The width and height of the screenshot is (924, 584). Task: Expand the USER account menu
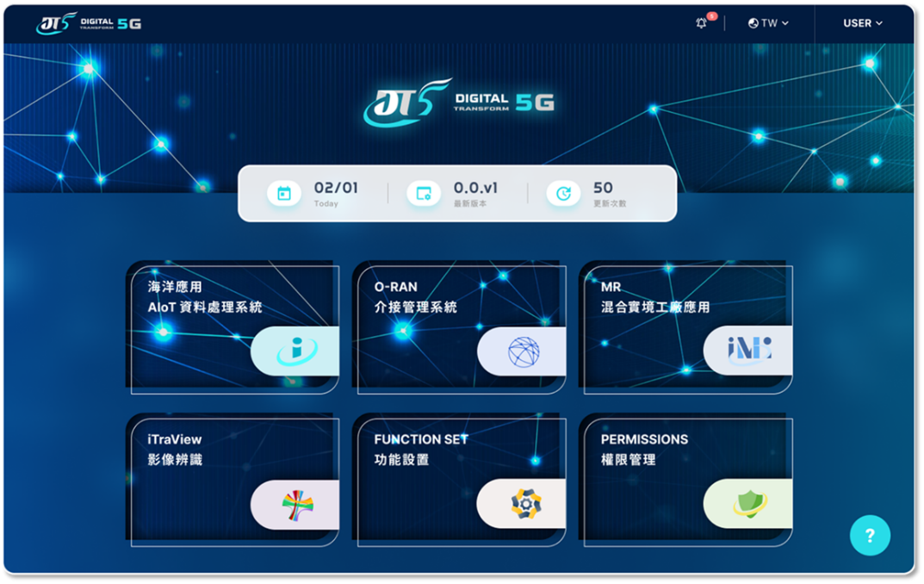pyautogui.click(x=862, y=23)
